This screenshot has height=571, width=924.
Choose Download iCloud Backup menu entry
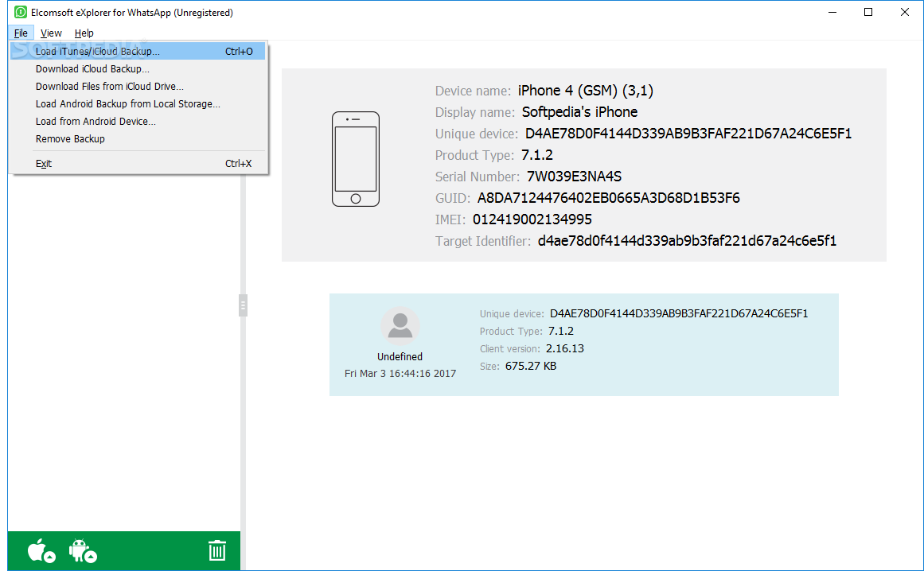138,69
